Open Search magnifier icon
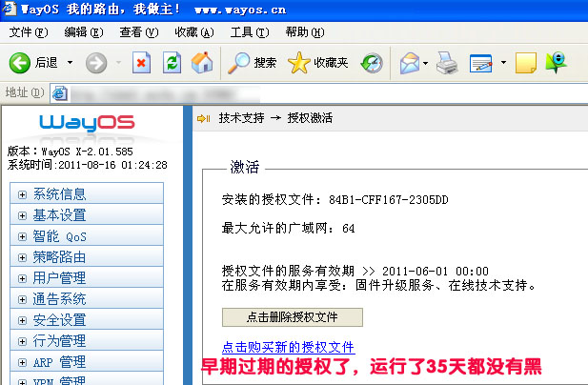The height and width of the screenshot is (385, 588). tap(239, 63)
